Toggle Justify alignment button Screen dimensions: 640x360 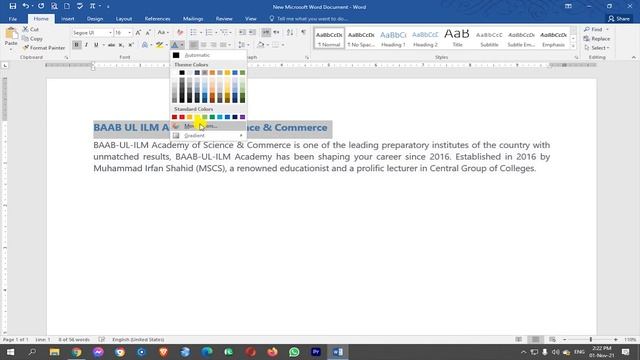(223, 45)
